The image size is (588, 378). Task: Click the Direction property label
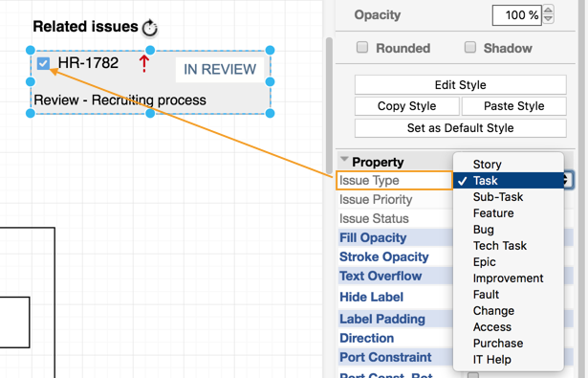[x=367, y=338]
